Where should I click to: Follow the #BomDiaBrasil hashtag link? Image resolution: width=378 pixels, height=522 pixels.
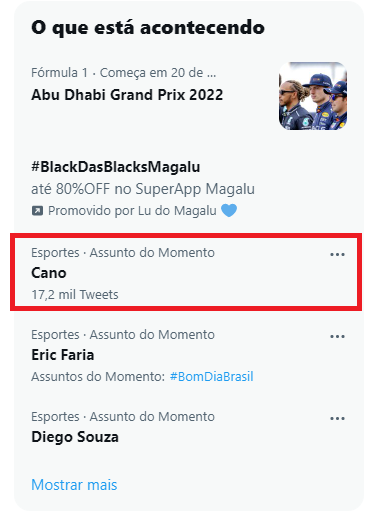tap(212, 377)
